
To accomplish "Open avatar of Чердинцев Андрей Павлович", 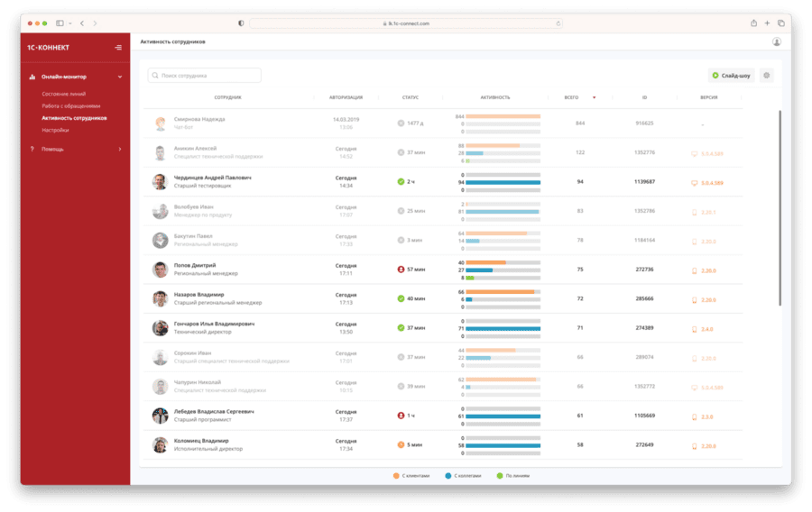I will 160,181.
